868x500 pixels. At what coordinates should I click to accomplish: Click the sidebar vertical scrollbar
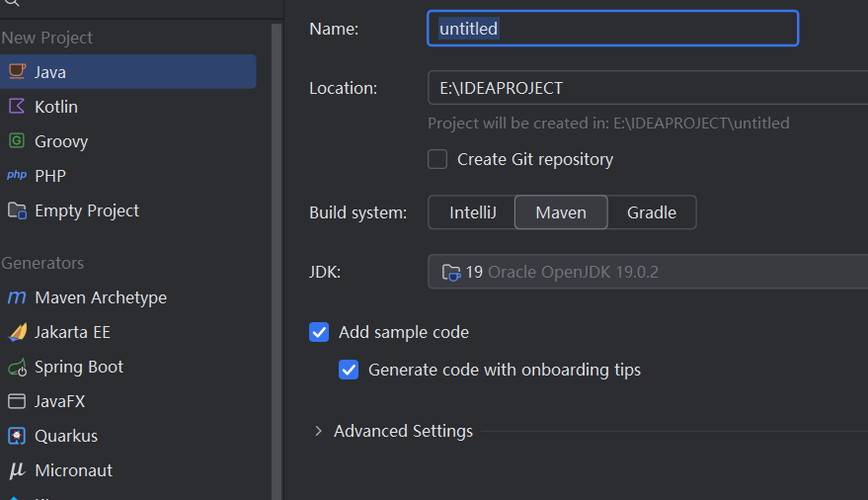click(276, 261)
